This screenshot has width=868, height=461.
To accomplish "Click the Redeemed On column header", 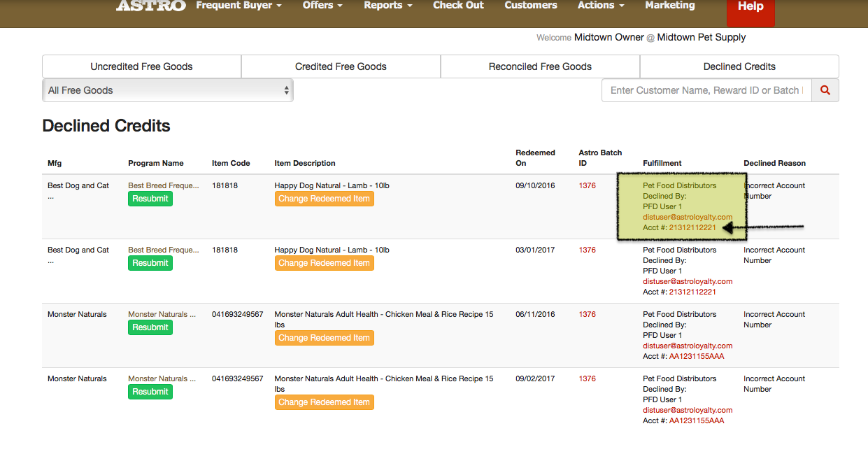I will [535, 157].
